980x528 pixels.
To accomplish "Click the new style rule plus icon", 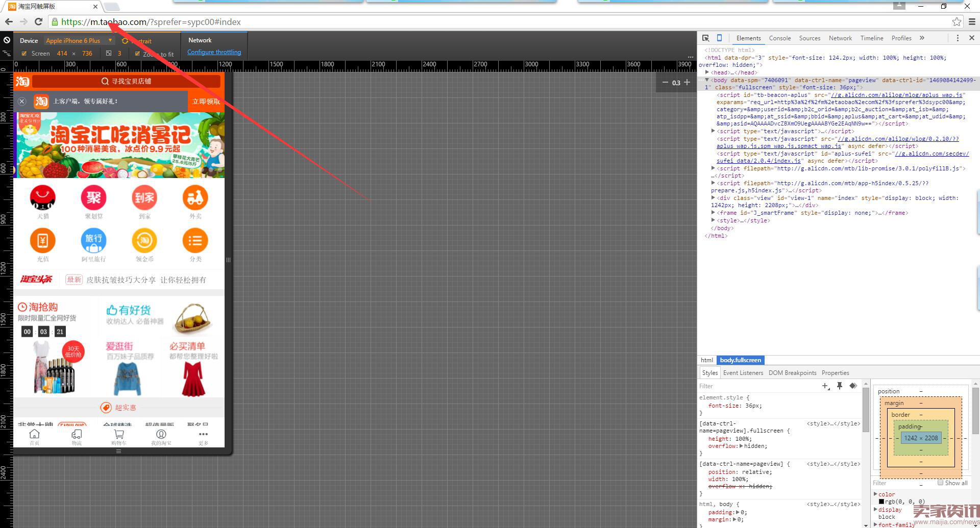I will pos(825,386).
